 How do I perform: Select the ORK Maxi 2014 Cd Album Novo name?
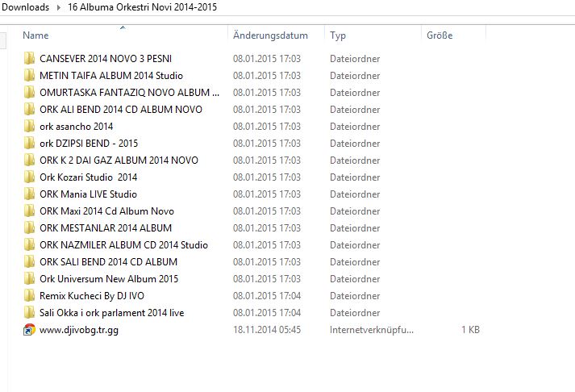[106, 211]
